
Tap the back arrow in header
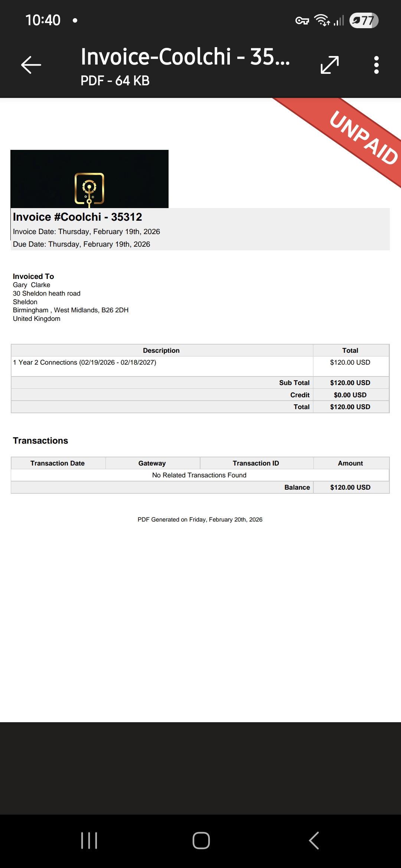(31, 65)
